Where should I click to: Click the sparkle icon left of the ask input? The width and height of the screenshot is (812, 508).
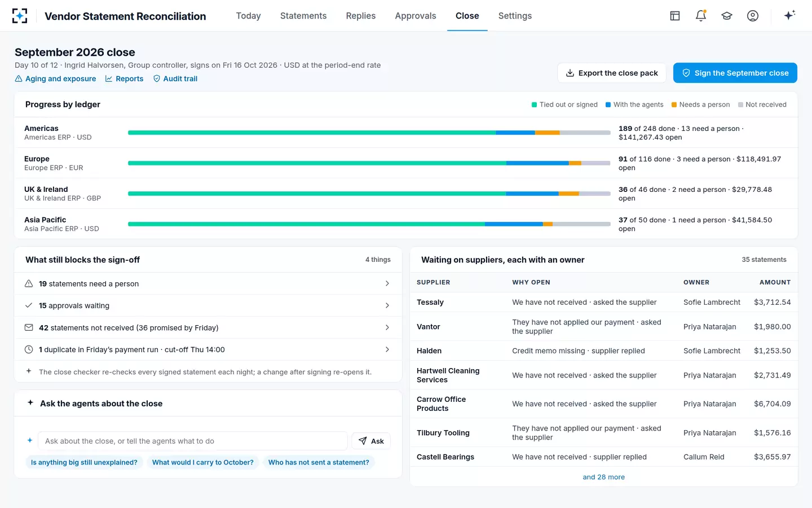(x=30, y=440)
